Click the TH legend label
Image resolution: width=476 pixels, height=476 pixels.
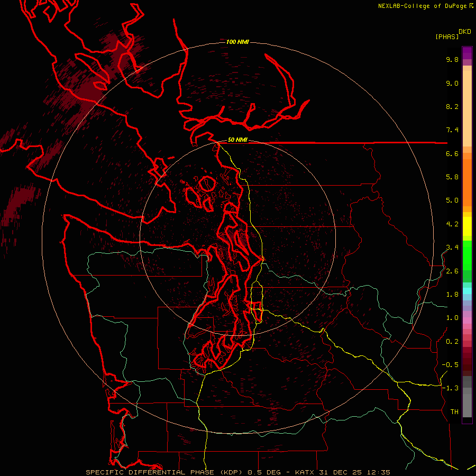point(454,412)
